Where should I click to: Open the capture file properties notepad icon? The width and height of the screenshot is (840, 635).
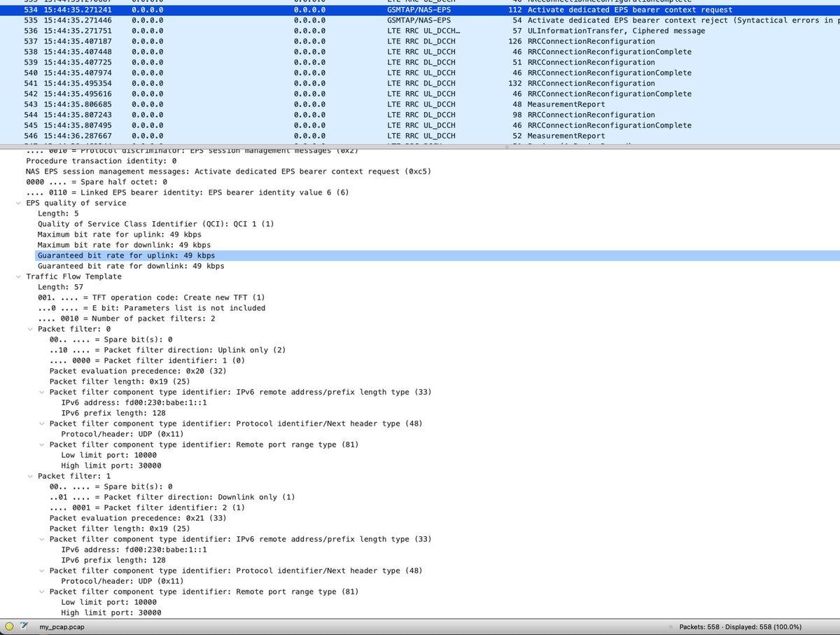24,627
